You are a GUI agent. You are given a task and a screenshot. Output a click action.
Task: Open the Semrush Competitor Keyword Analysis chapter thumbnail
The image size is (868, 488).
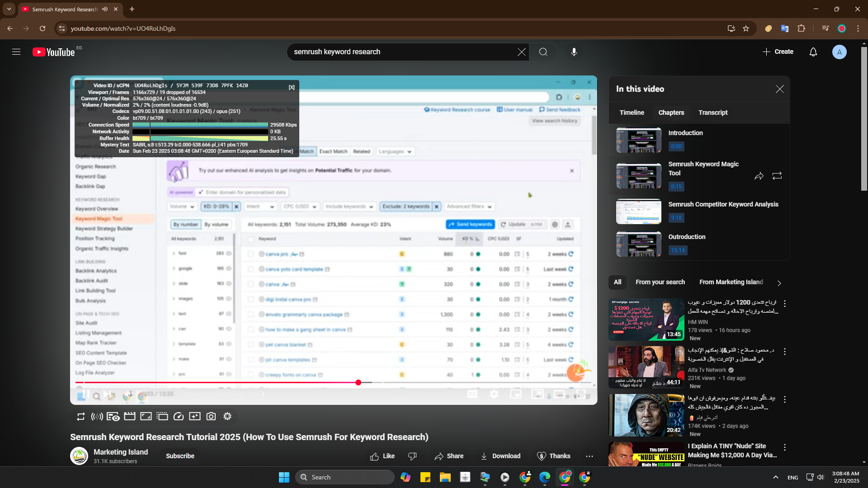(638, 211)
